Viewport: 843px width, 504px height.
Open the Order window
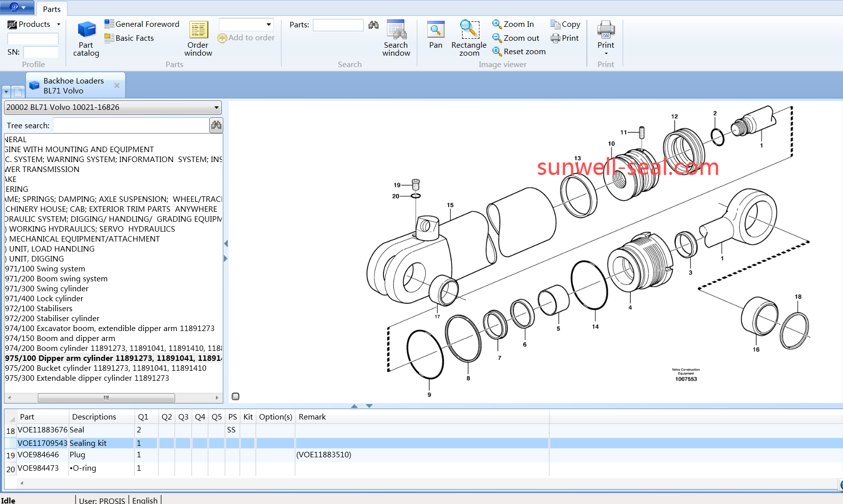click(198, 38)
